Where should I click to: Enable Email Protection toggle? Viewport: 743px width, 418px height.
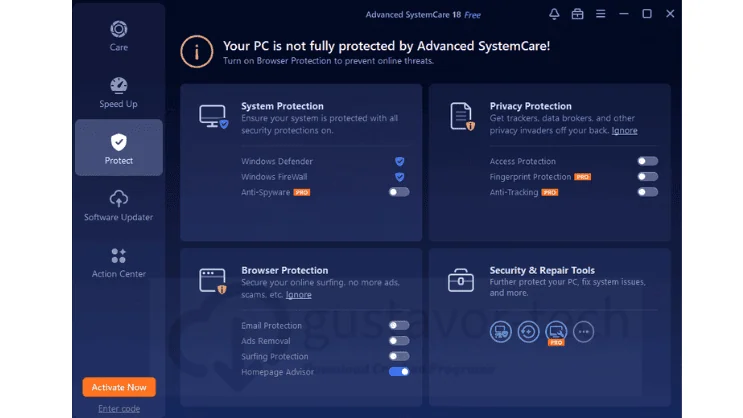[x=399, y=325]
